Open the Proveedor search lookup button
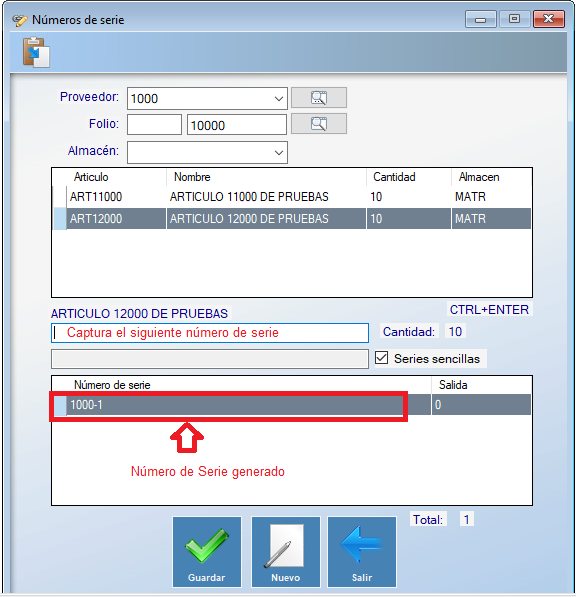Image resolution: width=576 pixels, height=597 pixels. click(x=319, y=98)
